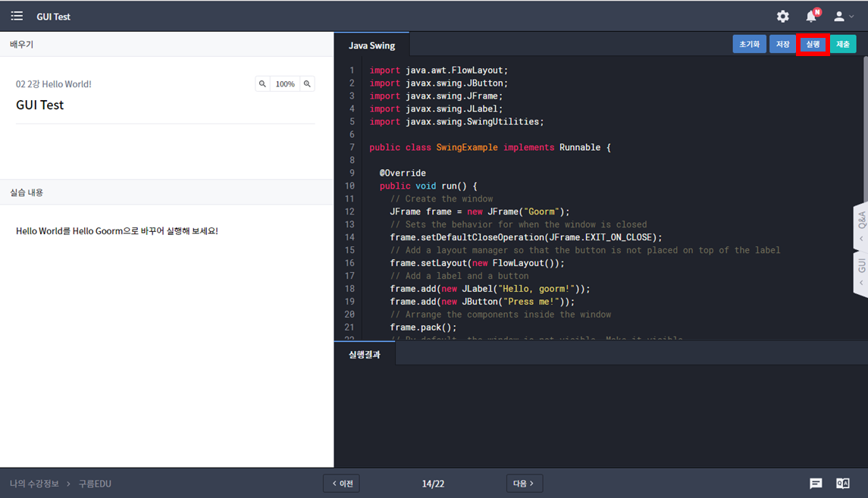This screenshot has width=868, height=498.
Task: Open the settings gear
Action: (x=782, y=17)
